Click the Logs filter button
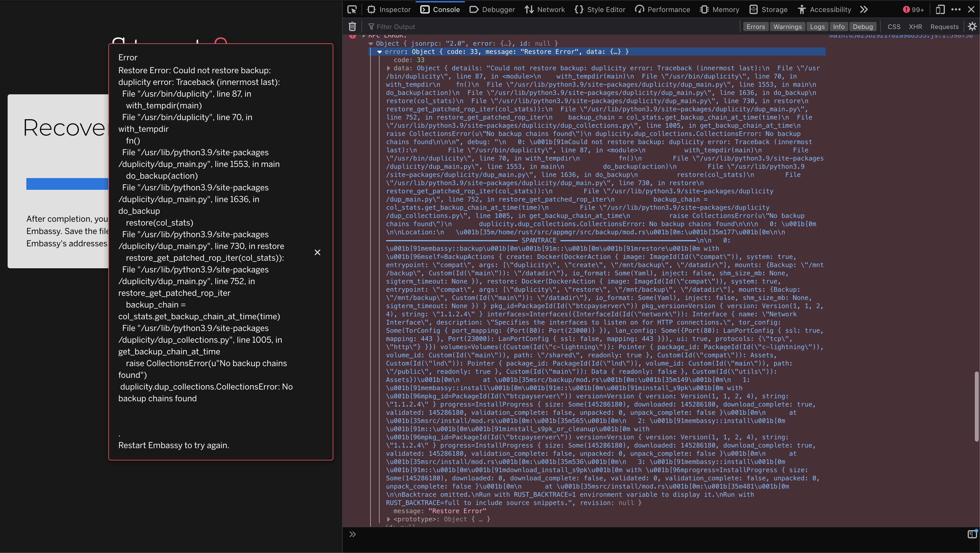This screenshot has width=980, height=553. pyautogui.click(x=817, y=26)
